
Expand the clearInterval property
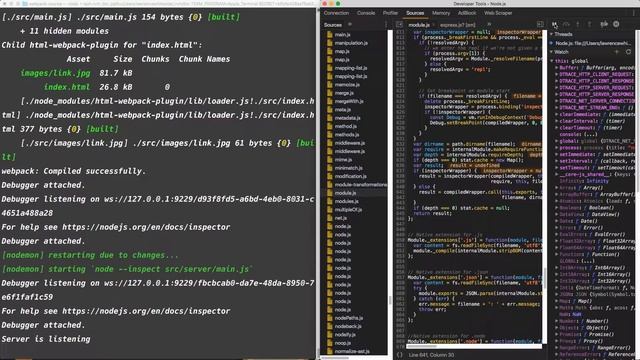click(557, 121)
